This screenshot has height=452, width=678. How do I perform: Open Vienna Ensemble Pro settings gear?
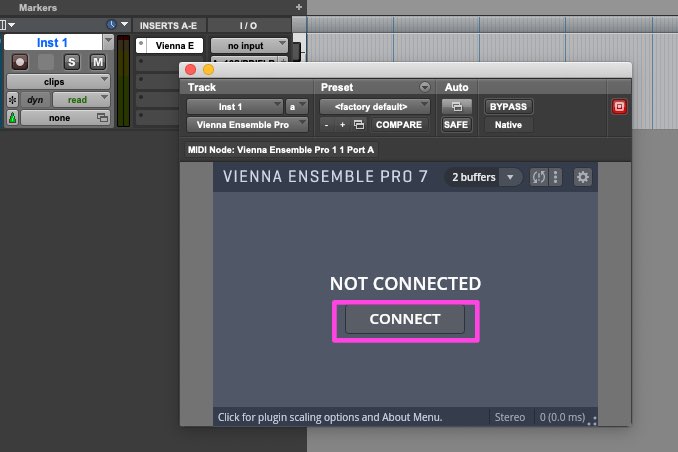pyautogui.click(x=582, y=177)
